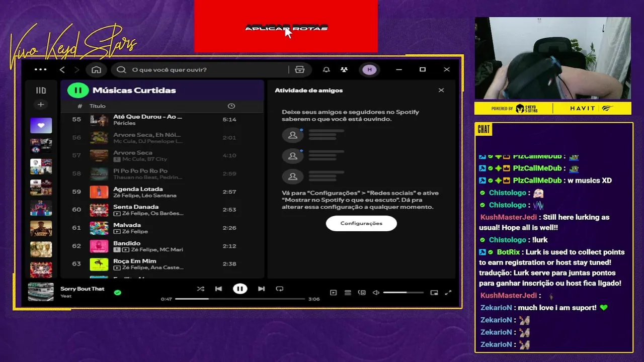Screen dimensions: 644x362
Task: Adjust the volume slider
Action: pos(403,293)
